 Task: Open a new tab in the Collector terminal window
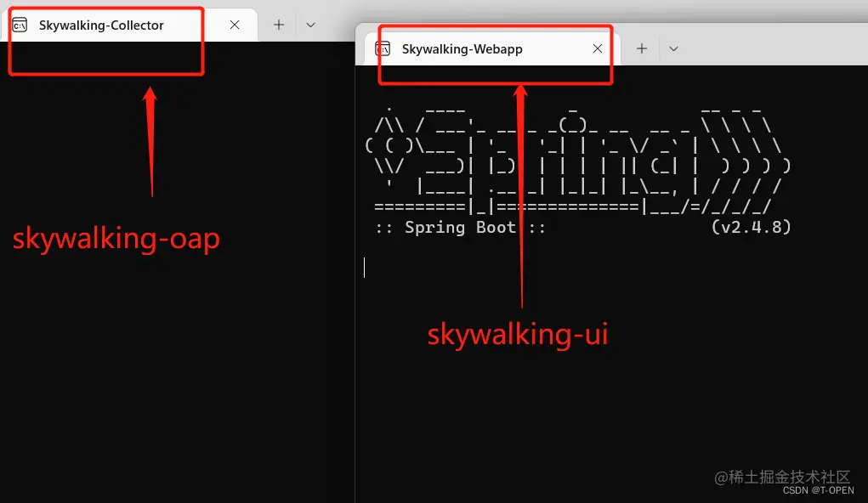[x=278, y=25]
